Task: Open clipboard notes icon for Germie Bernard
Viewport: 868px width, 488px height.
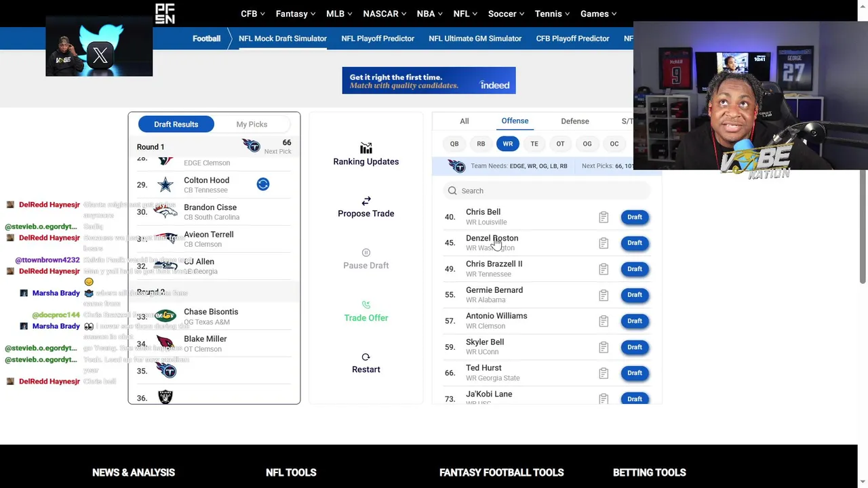Action: 604,295
